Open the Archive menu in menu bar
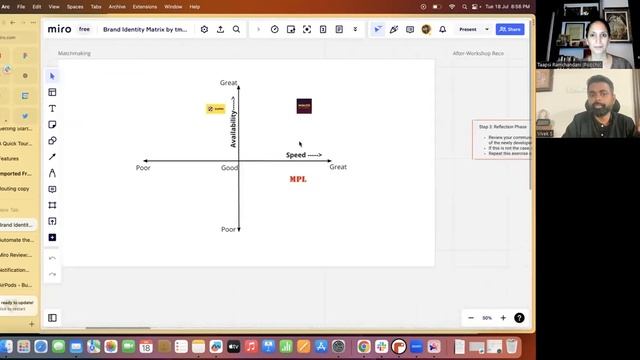The height and width of the screenshot is (360, 640). click(x=117, y=7)
